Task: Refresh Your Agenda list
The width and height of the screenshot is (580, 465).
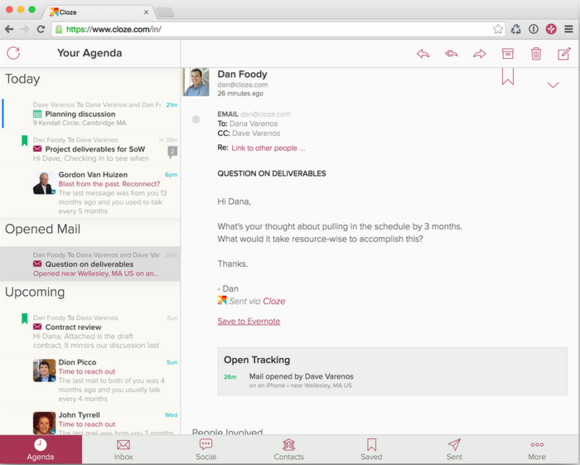Action: pos(13,53)
